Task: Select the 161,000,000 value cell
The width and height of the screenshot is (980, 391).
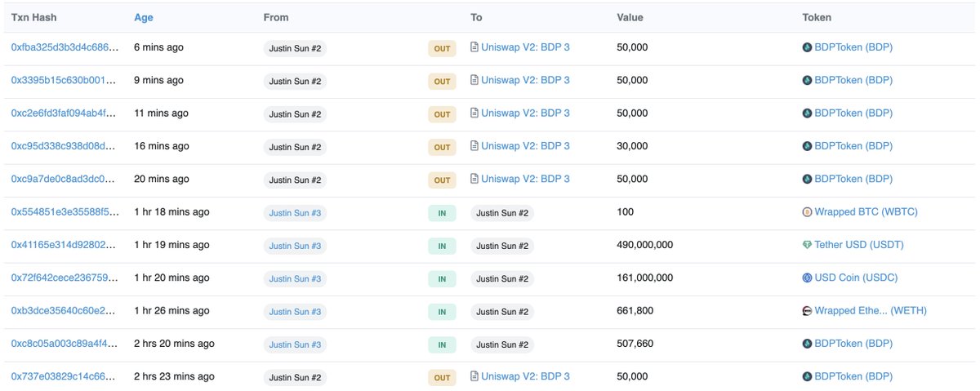Action: 645,278
